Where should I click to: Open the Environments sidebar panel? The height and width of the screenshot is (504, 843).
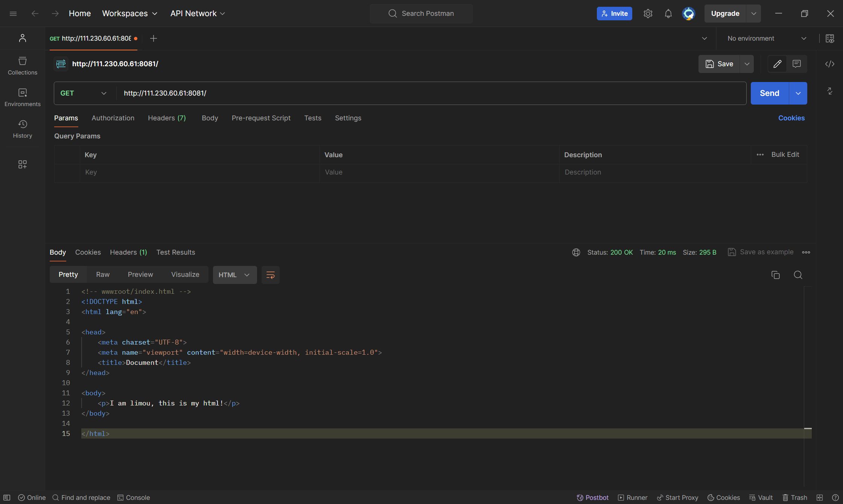[x=23, y=97]
